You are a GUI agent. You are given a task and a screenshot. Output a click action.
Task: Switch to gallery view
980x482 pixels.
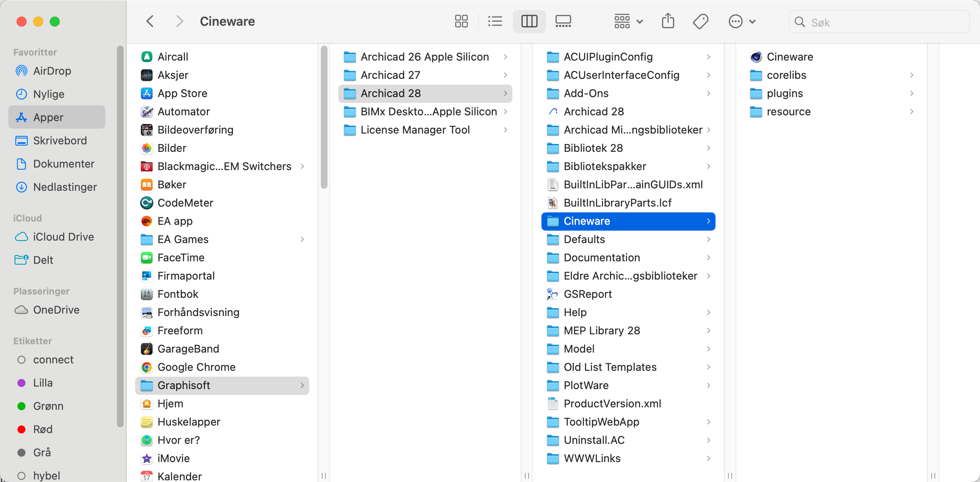[x=563, y=21]
